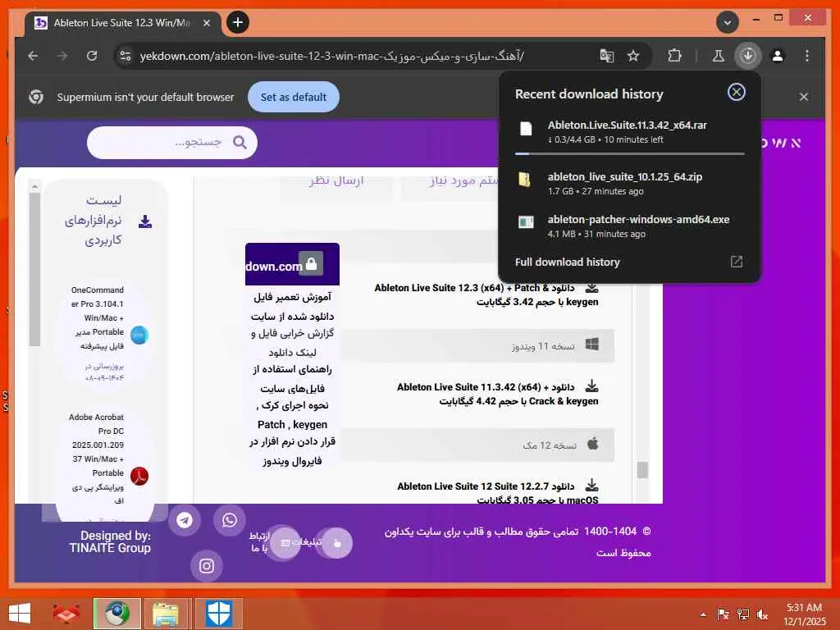Focus the site search input field
The width and height of the screenshot is (840, 630).
pyautogui.click(x=172, y=143)
